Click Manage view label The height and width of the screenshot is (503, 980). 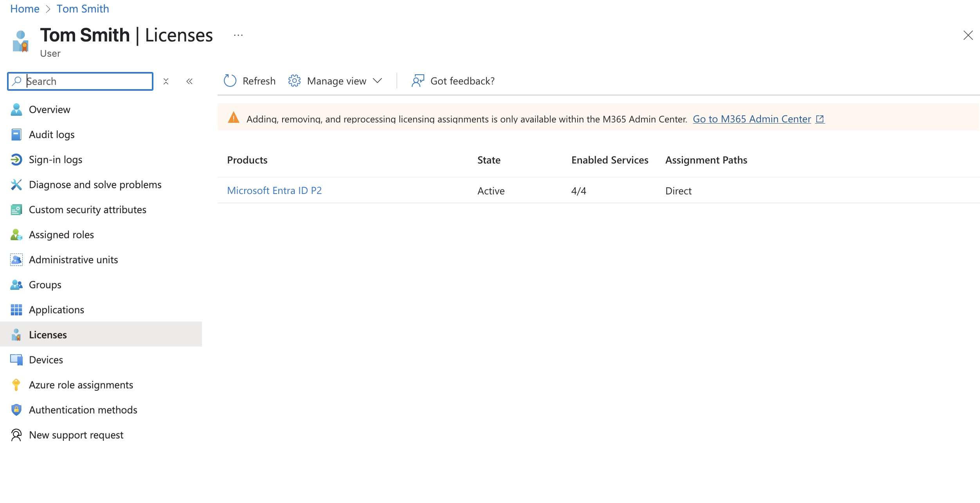[337, 81]
